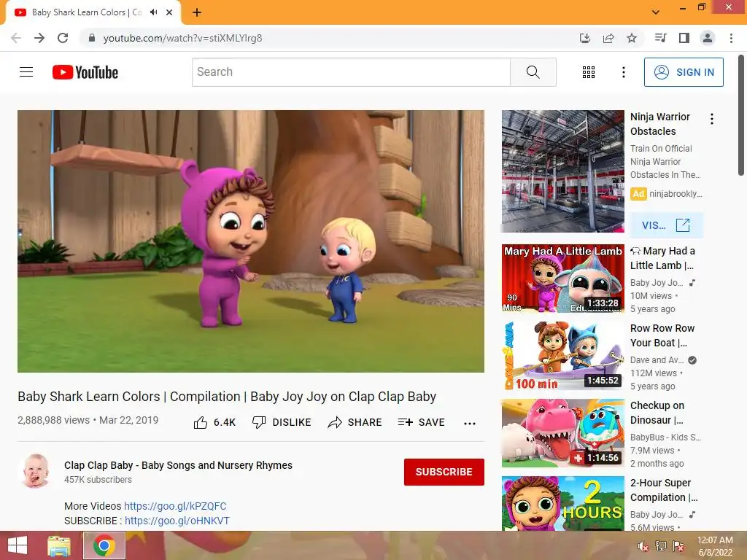Open YouTube settings three-dot menu
Screen dimensions: 747x560
click(x=623, y=72)
